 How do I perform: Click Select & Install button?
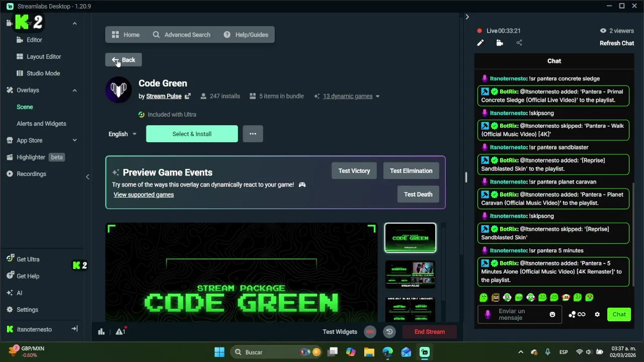tap(192, 134)
